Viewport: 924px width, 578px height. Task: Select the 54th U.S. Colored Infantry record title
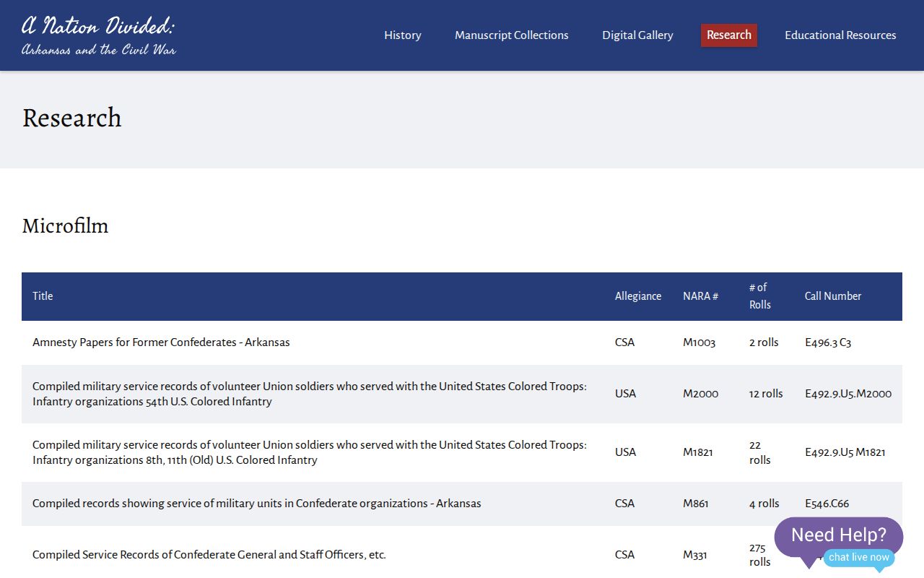tap(310, 394)
